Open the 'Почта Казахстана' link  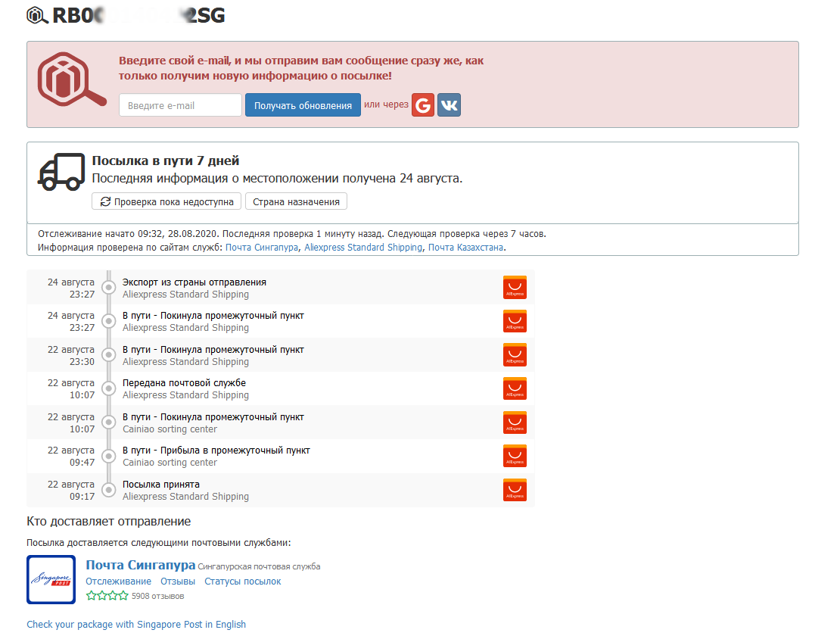point(465,248)
